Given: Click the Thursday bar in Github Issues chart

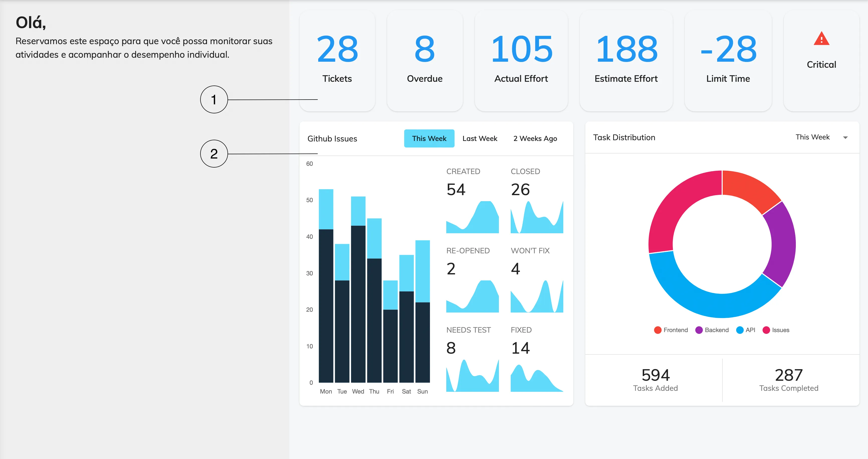Looking at the screenshot, I should click(x=374, y=300).
